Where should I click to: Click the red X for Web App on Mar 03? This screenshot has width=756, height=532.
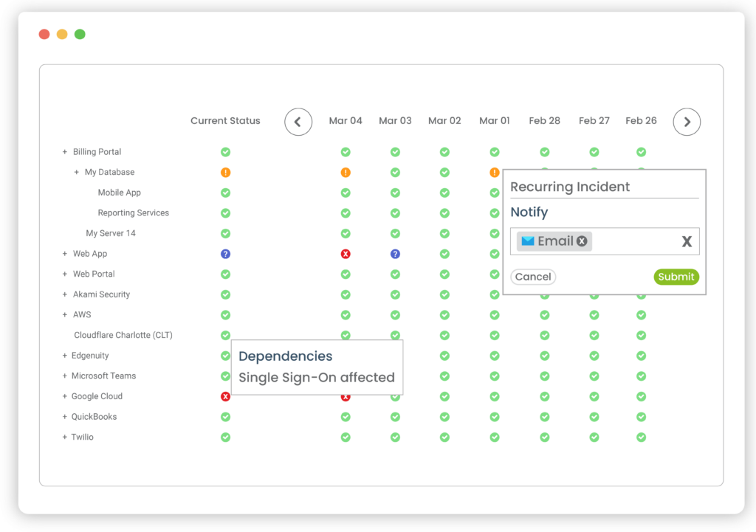tap(346, 253)
